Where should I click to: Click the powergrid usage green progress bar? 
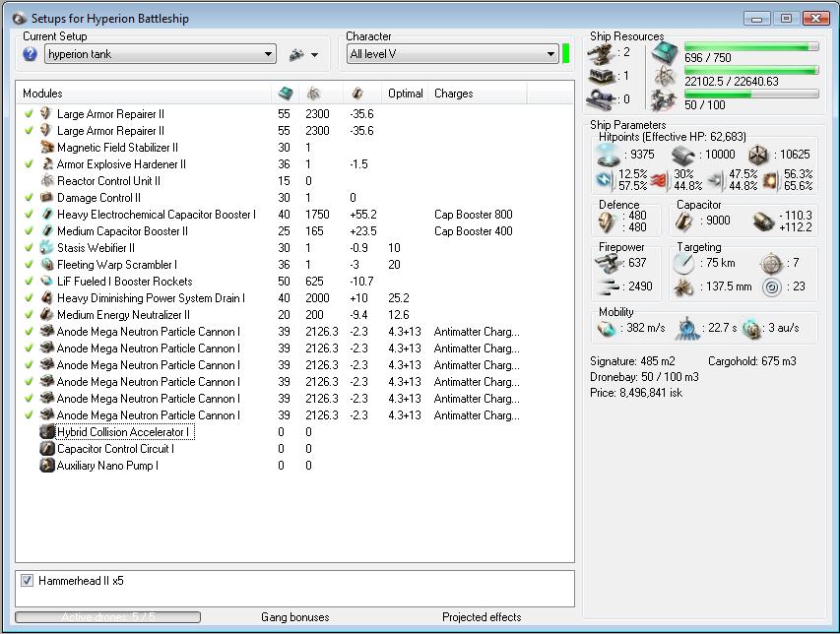[x=751, y=70]
